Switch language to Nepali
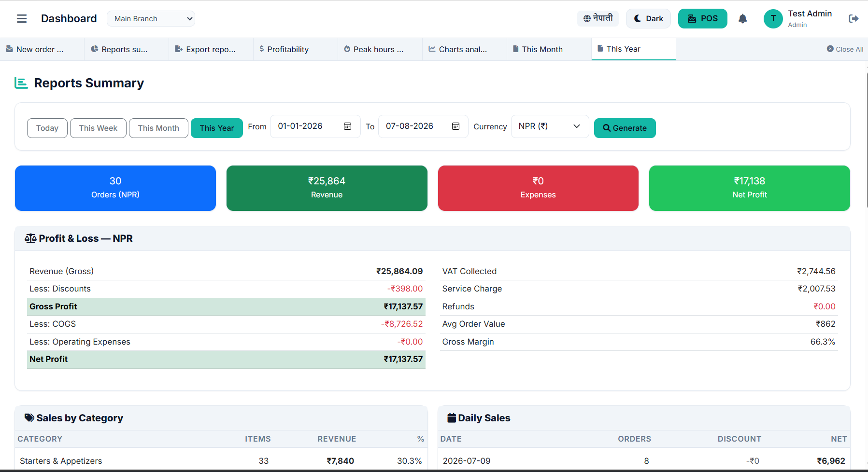Viewport: 868px width, 472px height. (x=598, y=18)
